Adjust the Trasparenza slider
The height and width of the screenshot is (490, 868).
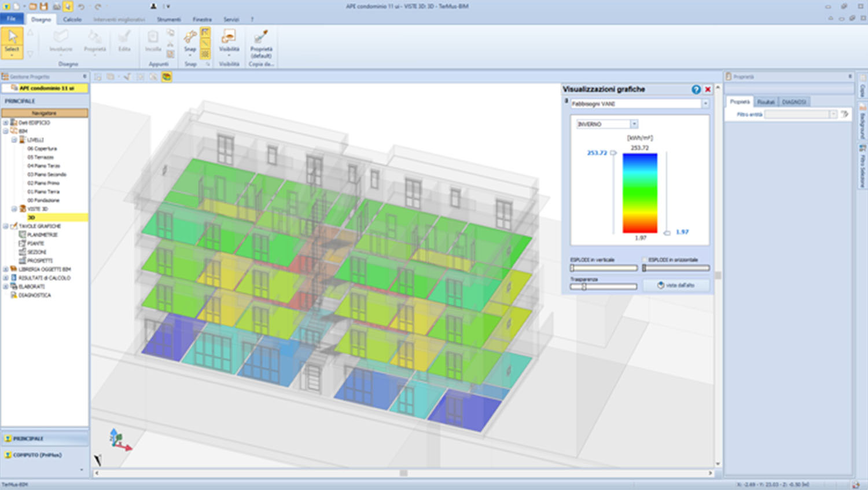click(x=584, y=287)
